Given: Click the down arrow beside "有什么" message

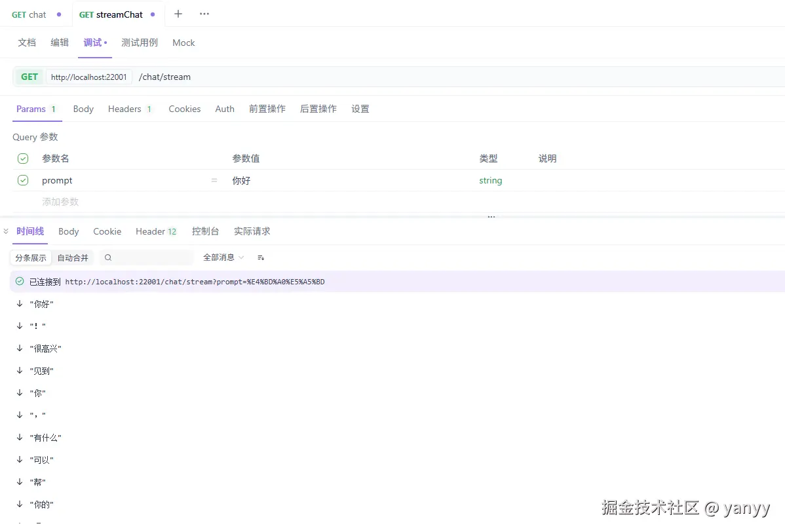Looking at the screenshot, I should [x=20, y=438].
